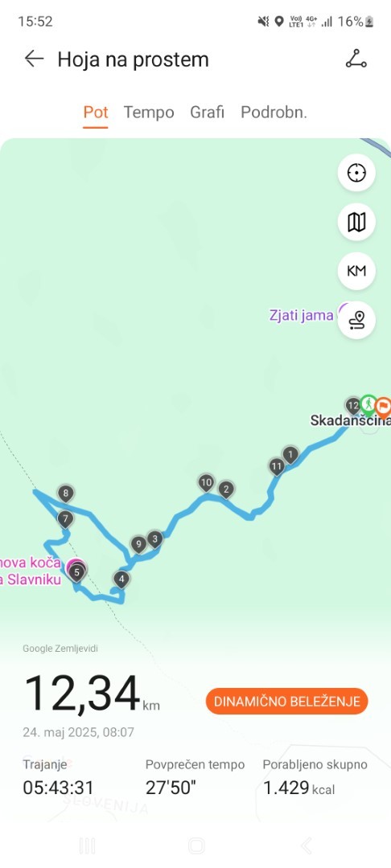Open the route share icon

tap(356, 59)
